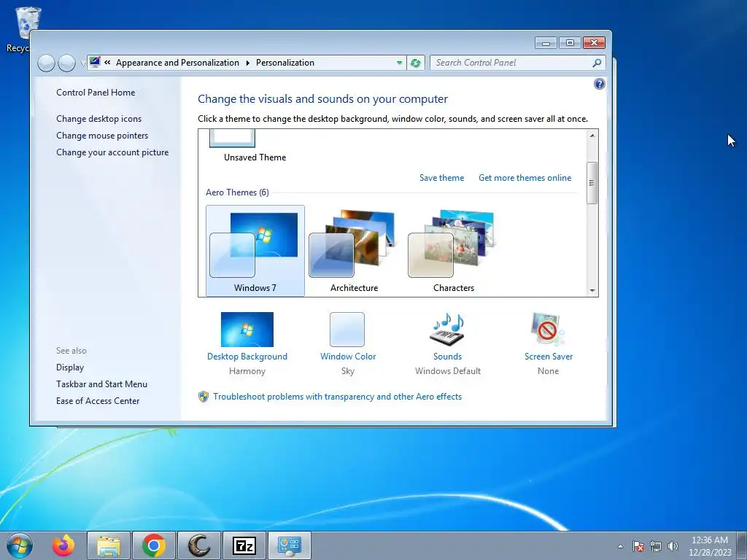Click the theme list scroll down arrow
This screenshot has width=747, height=560.
(x=592, y=290)
